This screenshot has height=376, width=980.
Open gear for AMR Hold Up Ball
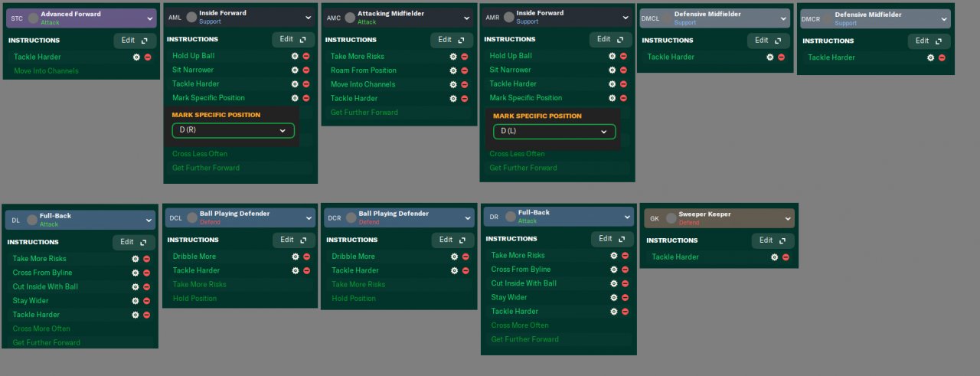(612, 56)
